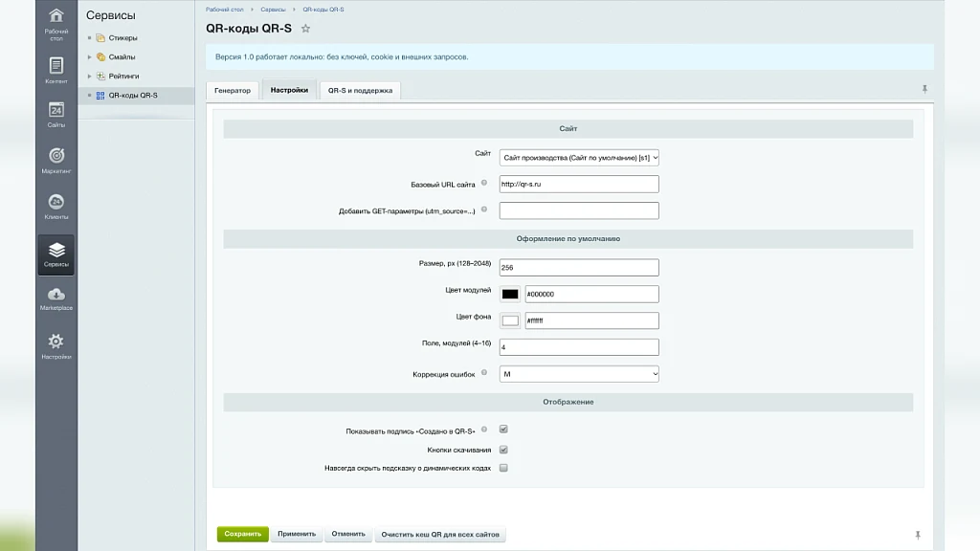This screenshot has height=551, width=980.
Task: Click the pin icon beside the tabs
Action: (x=924, y=89)
